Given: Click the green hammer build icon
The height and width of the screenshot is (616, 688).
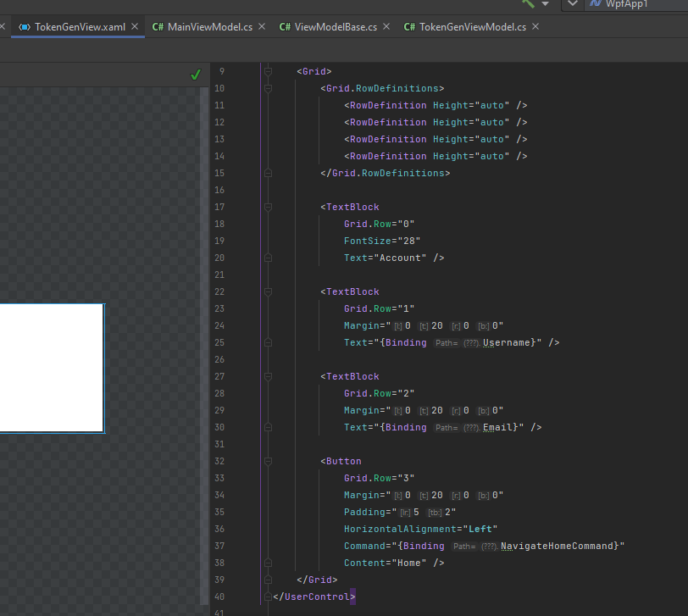Looking at the screenshot, I should pos(528,3).
